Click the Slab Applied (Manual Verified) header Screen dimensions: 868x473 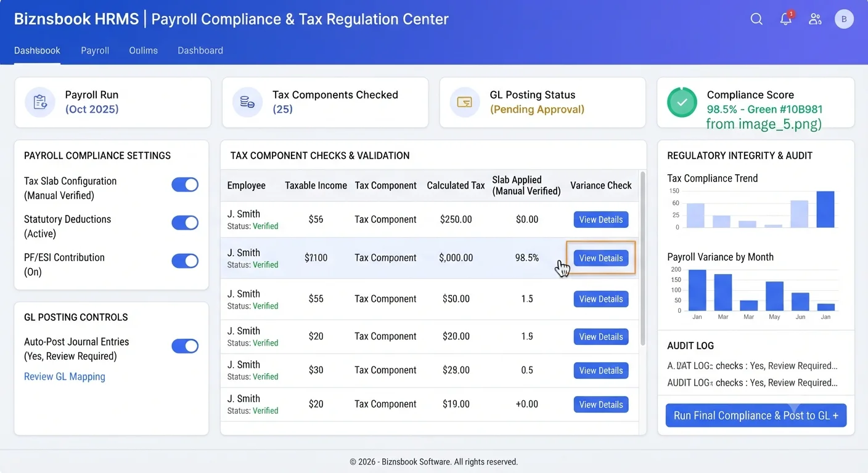pos(526,185)
